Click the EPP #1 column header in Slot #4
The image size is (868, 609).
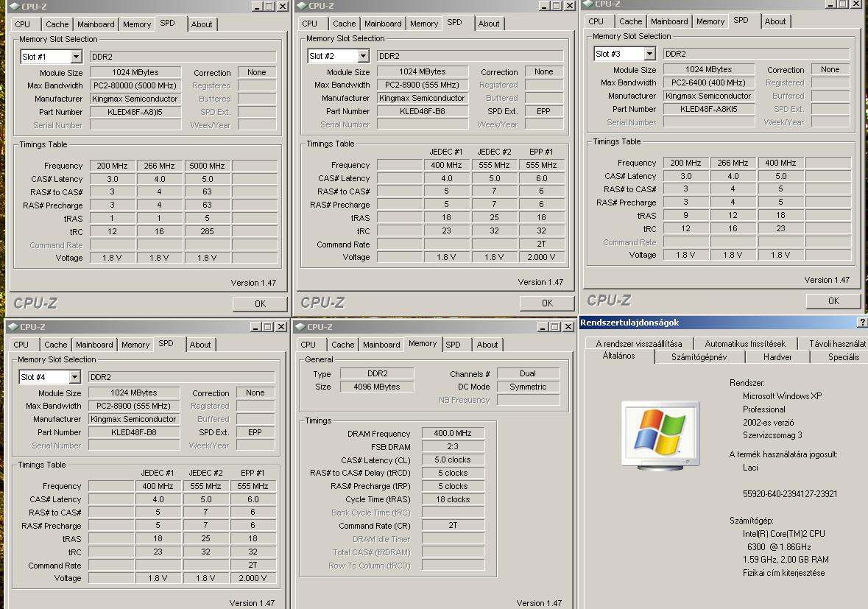253,474
